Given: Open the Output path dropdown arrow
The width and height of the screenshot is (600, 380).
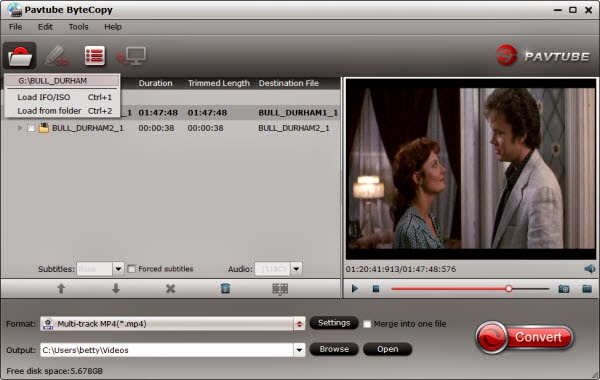Looking at the screenshot, I should tap(299, 350).
